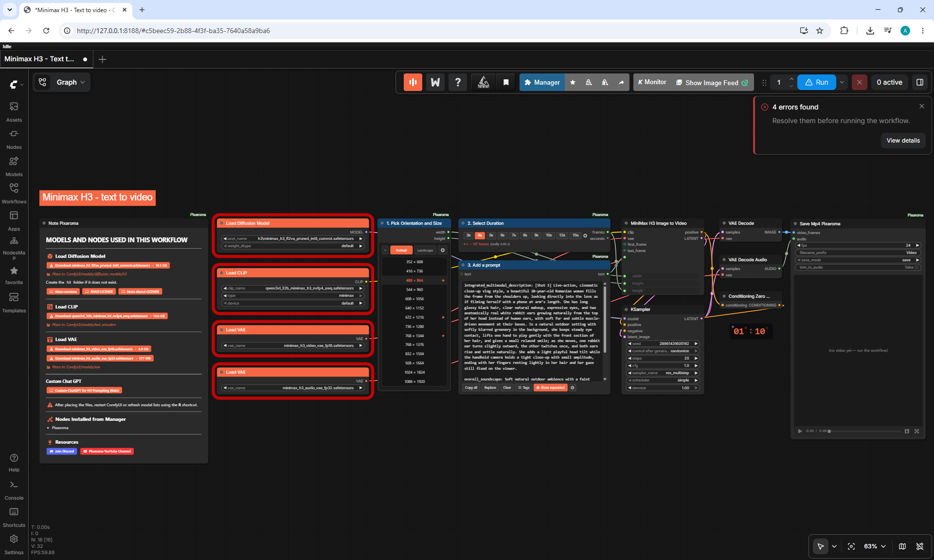This screenshot has height=560, width=934.
Task: Click View details in error popup
Action: click(x=903, y=140)
